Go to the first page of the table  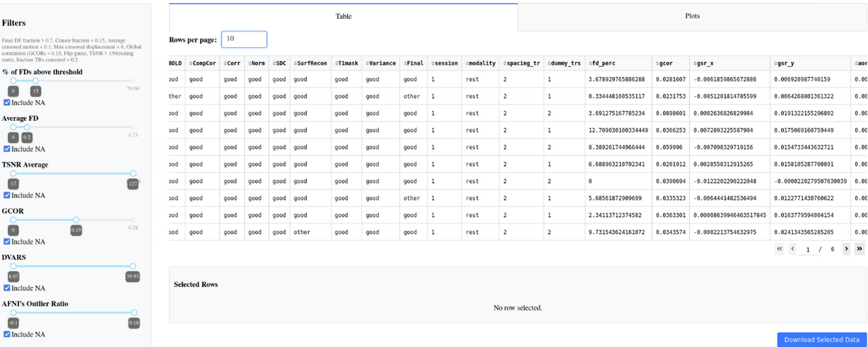tap(779, 249)
